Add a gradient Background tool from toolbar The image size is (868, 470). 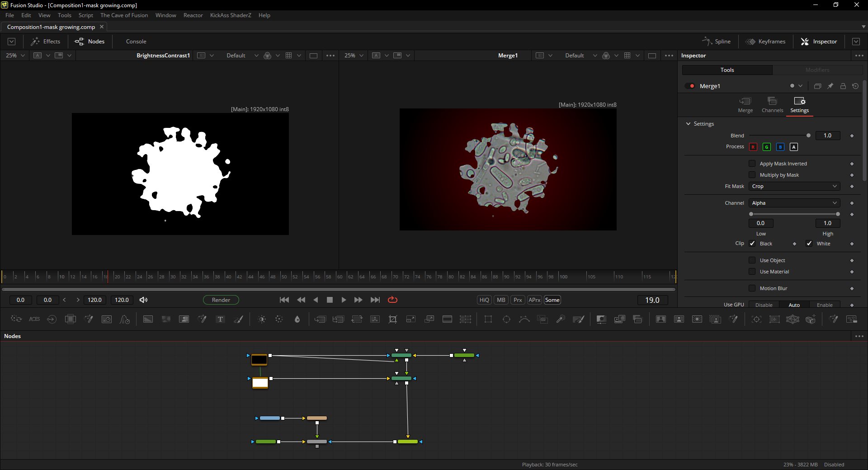(148, 319)
